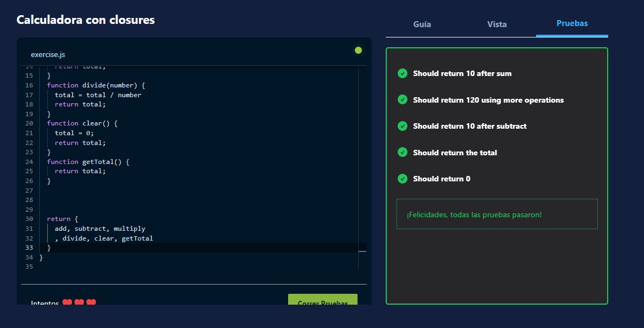644x328 pixels.
Task: Click on 'function getTotal() {' code line
Action: click(88, 162)
